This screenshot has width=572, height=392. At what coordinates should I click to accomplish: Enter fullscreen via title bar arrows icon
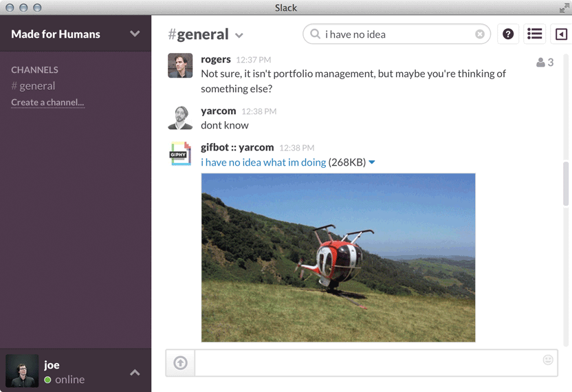[564, 8]
